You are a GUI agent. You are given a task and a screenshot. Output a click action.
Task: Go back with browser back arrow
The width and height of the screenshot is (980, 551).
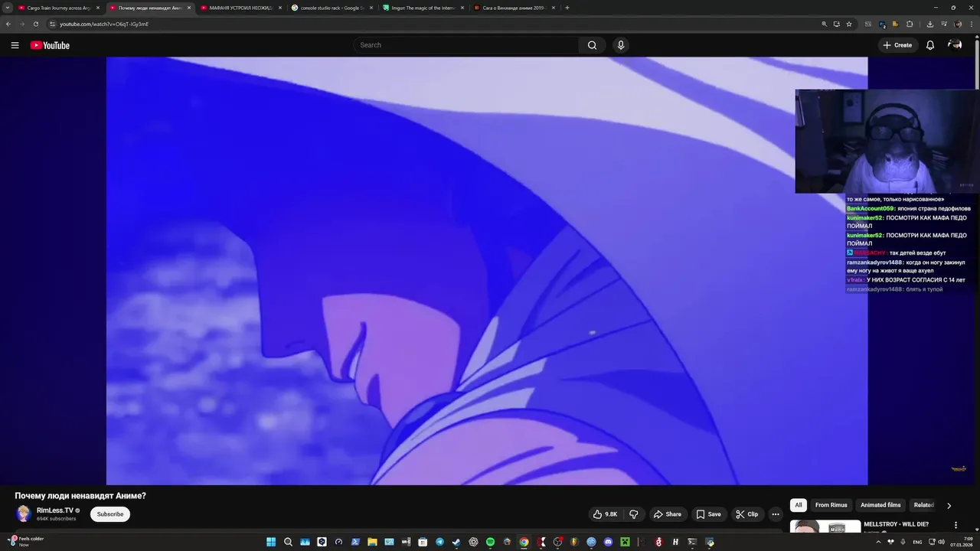[x=8, y=24]
